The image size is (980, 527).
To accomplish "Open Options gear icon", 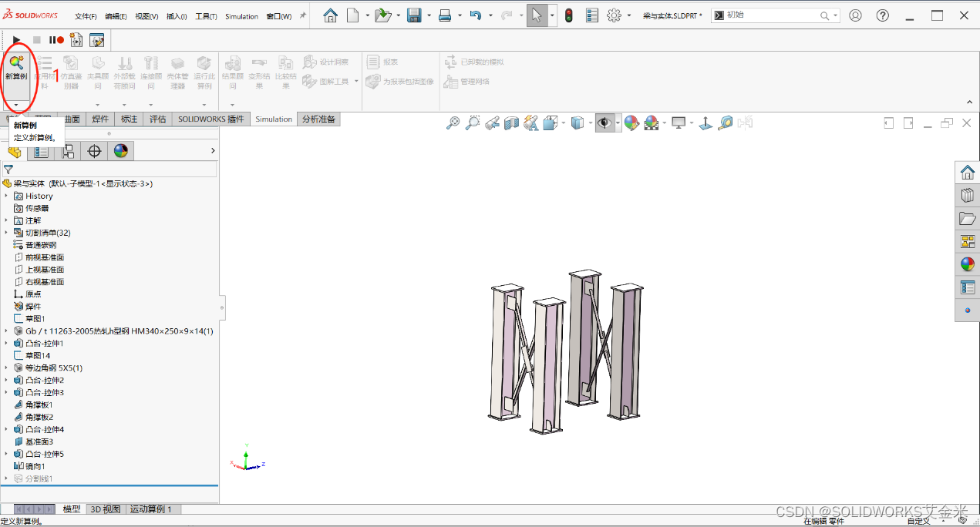I will [615, 15].
